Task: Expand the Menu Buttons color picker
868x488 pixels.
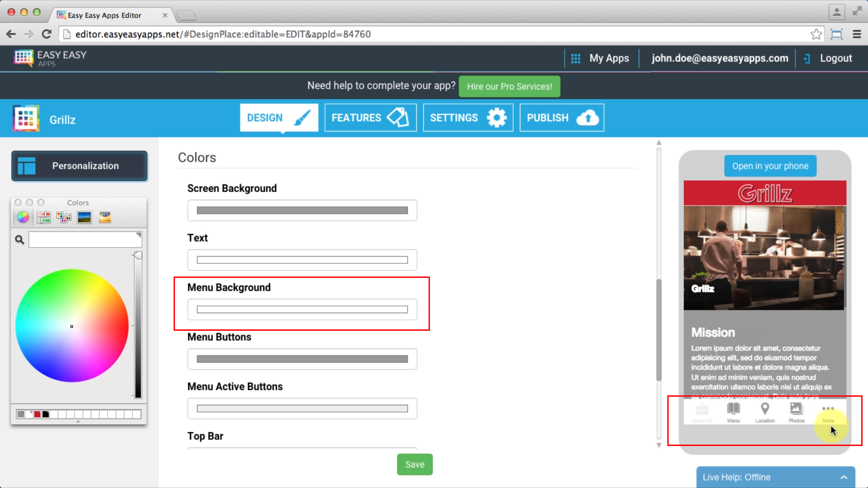Action: point(302,358)
